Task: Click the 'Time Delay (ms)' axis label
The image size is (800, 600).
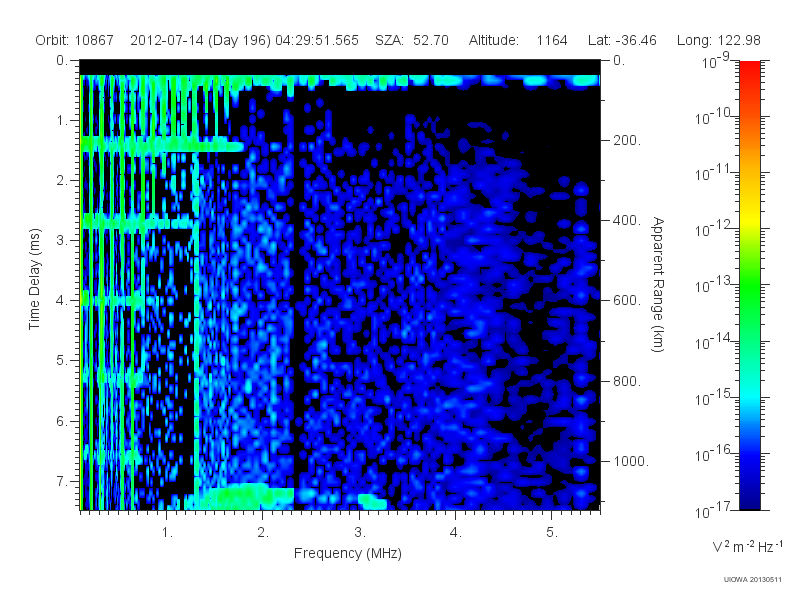Action: pyautogui.click(x=34, y=279)
